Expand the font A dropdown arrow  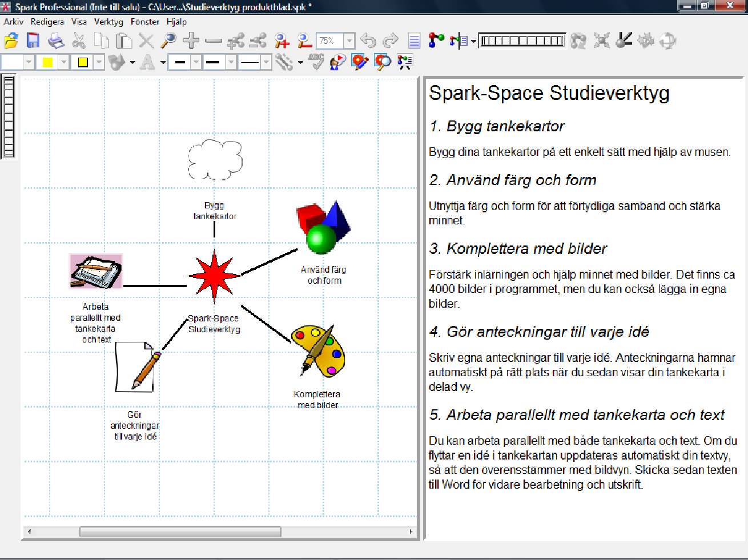tap(163, 62)
